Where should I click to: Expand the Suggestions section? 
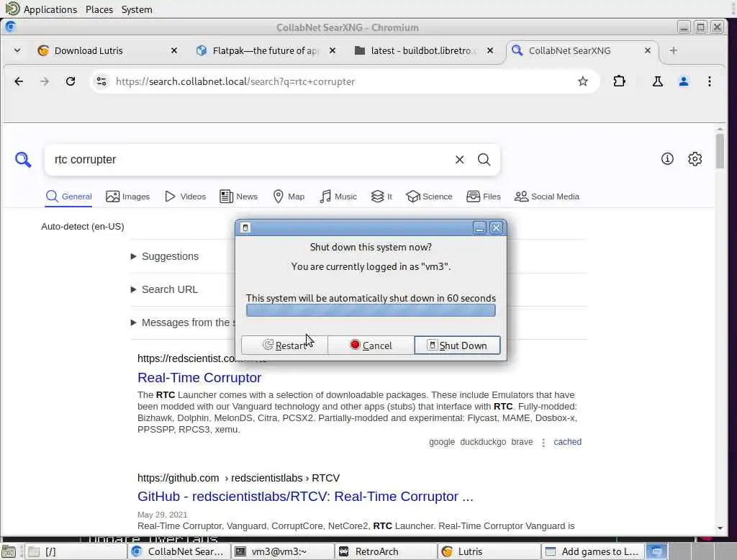click(165, 256)
